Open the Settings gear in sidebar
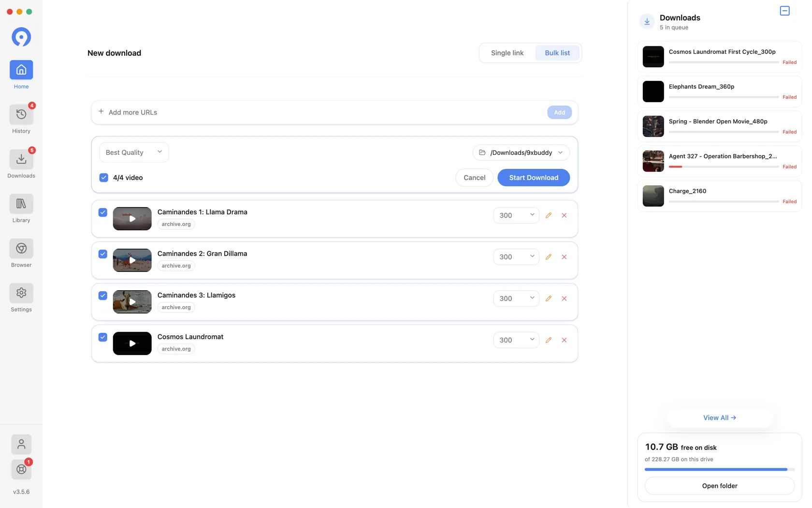The width and height of the screenshot is (812, 508). (21, 293)
